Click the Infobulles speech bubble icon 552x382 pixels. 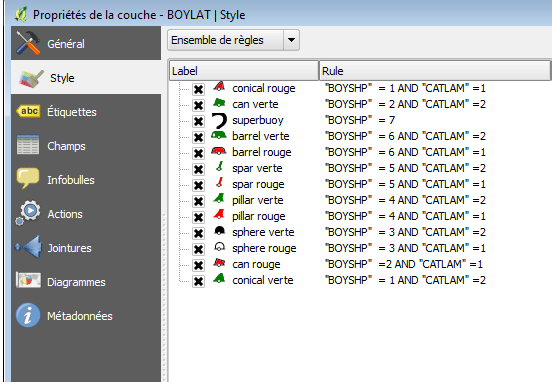[x=28, y=178]
